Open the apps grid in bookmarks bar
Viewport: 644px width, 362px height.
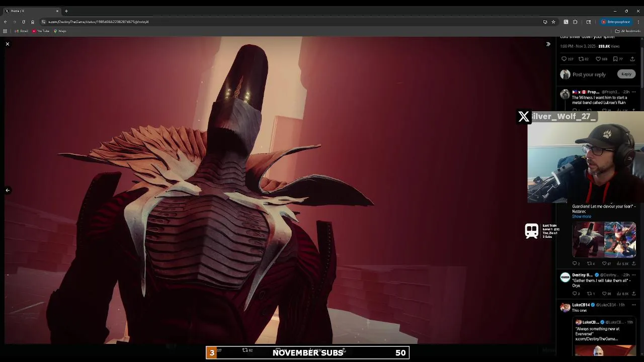[x=5, y=31]
